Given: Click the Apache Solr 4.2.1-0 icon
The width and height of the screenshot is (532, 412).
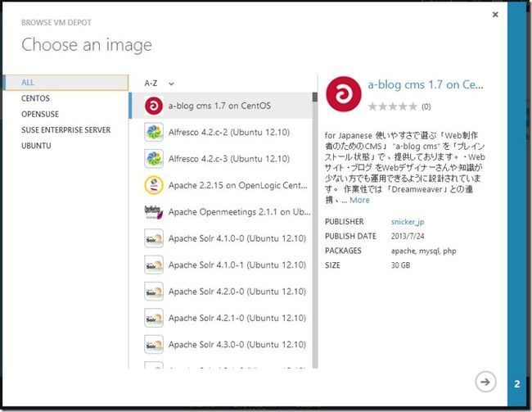Looking at the screenshot, I should pyautogui.click(x=154, y=318).
